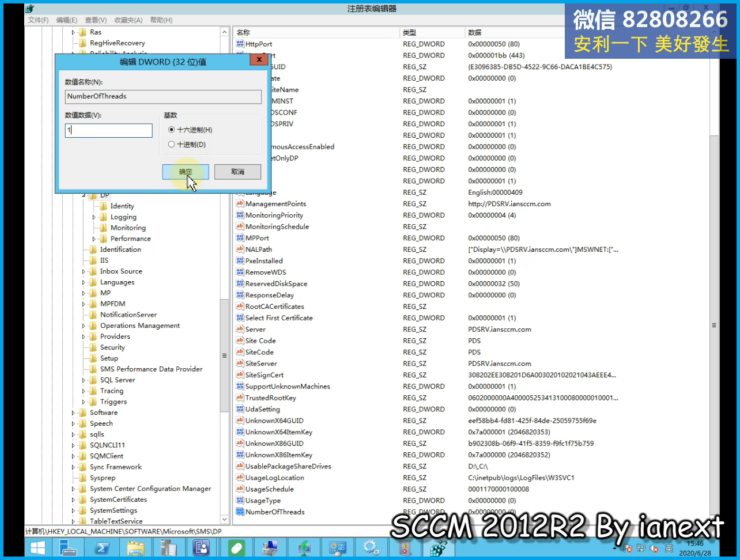Click the Monitoring folder icon

click(x=104, y=228)
